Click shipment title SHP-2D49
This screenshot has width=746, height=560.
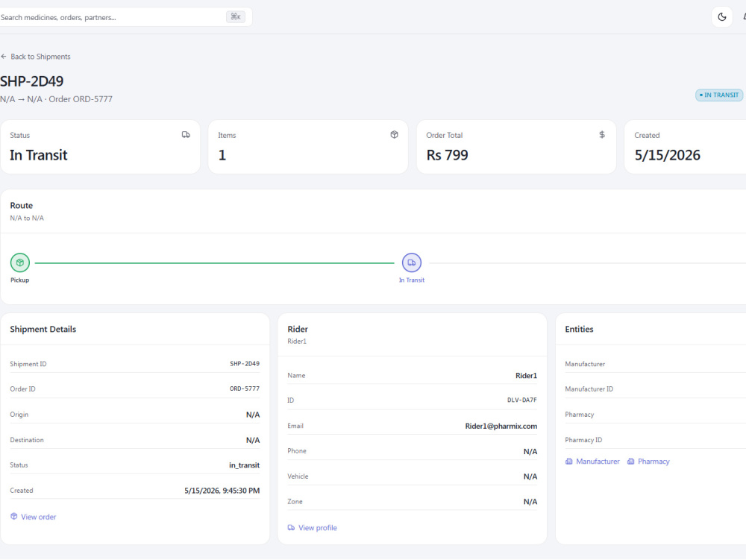[x=32, y=81]
